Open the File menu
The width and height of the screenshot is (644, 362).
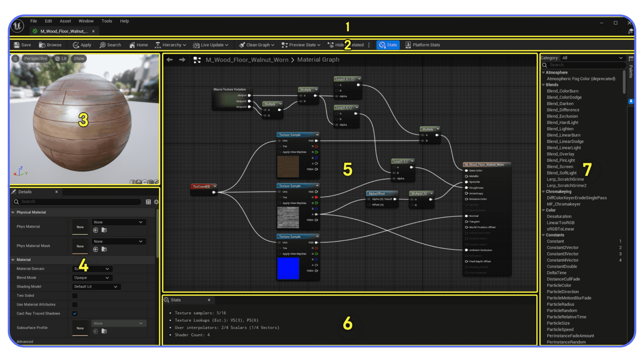tap(34, 21)
